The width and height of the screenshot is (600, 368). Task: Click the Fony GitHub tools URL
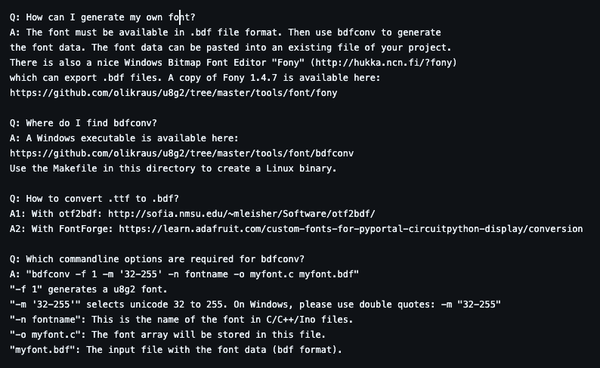click(173, 93)
